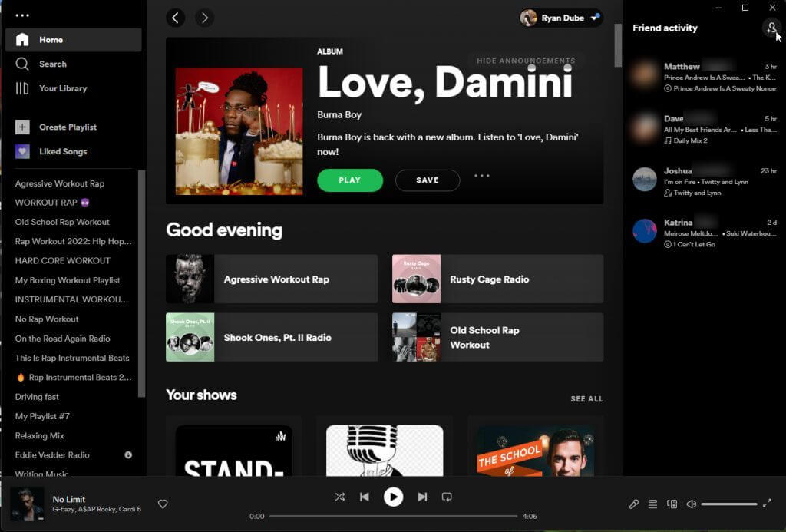Image resolution: width=786 pixels, height=532 pixels.
Task: Click See All for Your shows
Action: (x=586, y=399)
